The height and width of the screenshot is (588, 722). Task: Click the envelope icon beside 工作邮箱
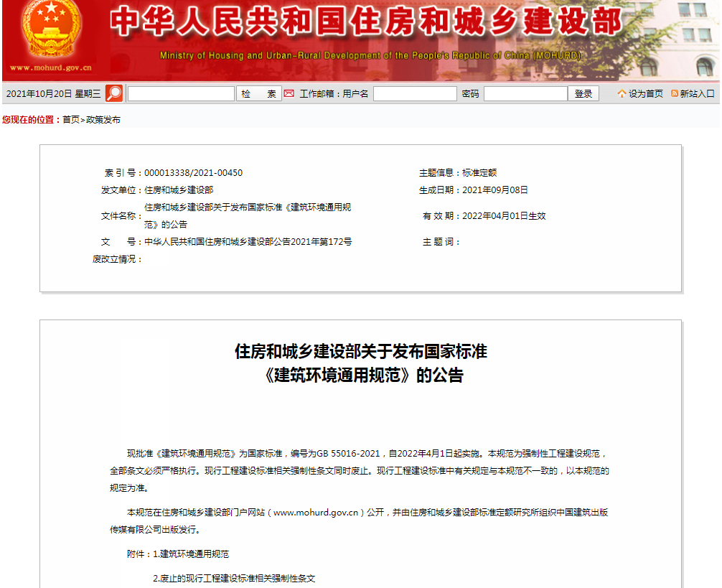click(289, 93)
